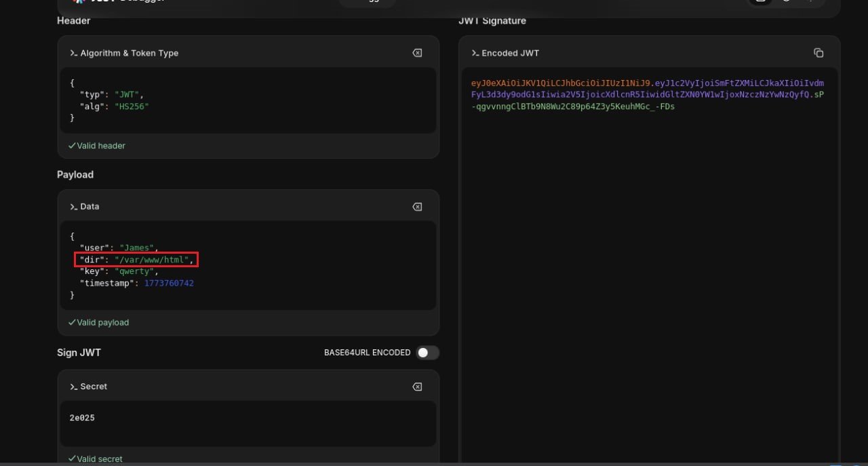868x466 pixels.
Task: Click the "James" user value in payload
Action: click(138, 248)
